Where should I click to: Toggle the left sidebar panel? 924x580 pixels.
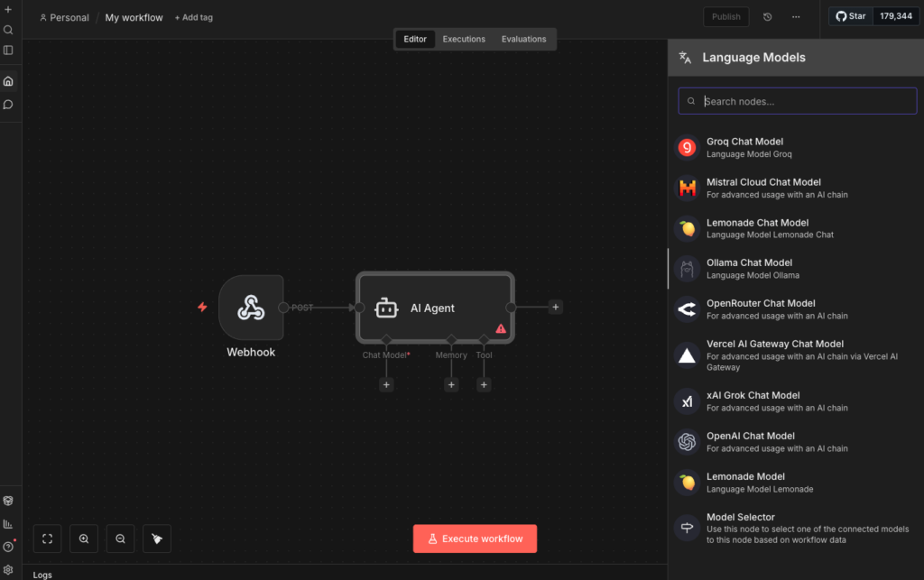[x=8, y=51]
